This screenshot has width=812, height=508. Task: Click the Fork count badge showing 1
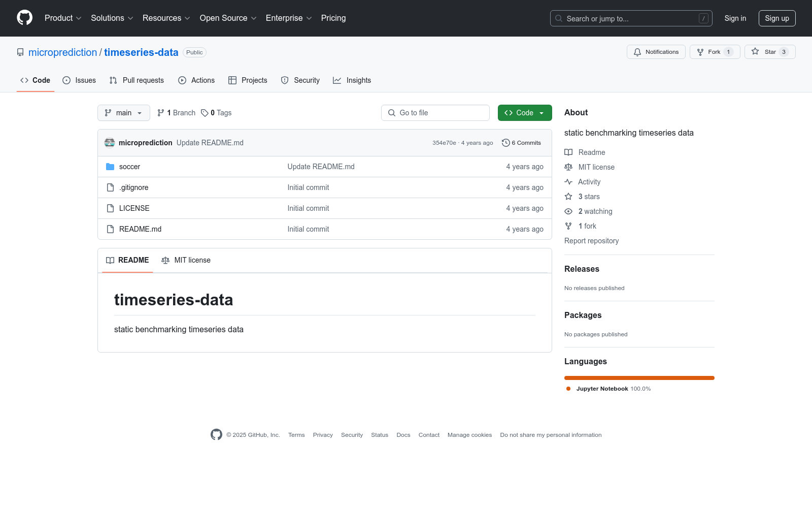[728, 52]
